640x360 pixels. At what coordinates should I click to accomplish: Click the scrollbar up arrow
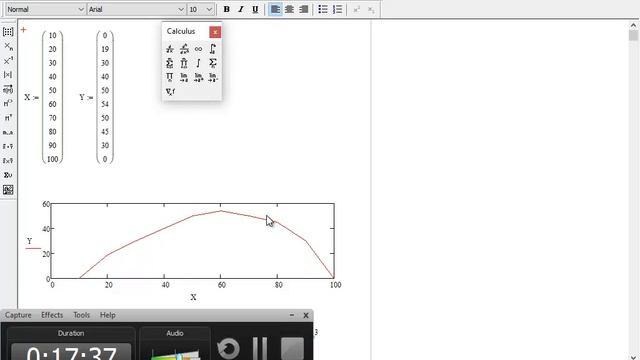pyautogui.click(x=633, y=25)
